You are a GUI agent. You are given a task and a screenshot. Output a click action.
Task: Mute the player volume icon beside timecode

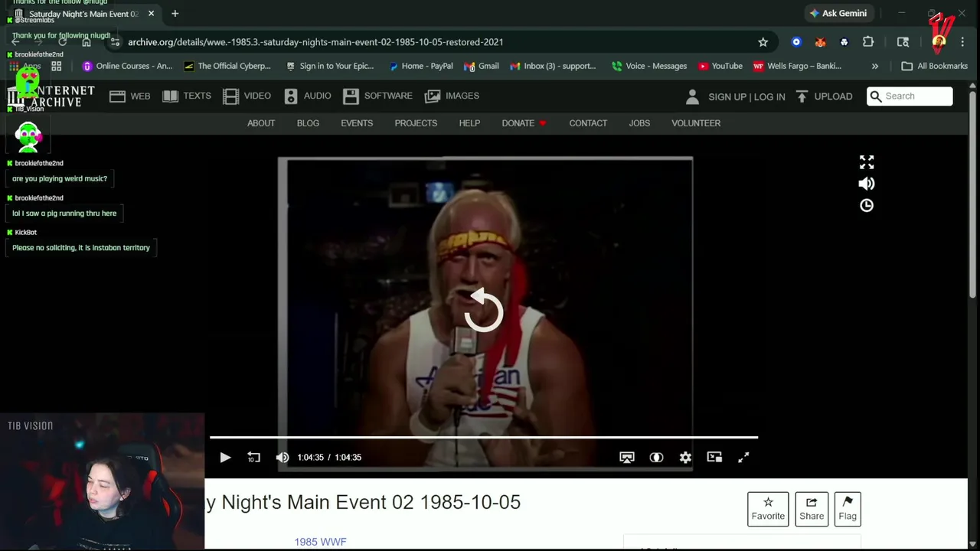(x=283, y=458)
